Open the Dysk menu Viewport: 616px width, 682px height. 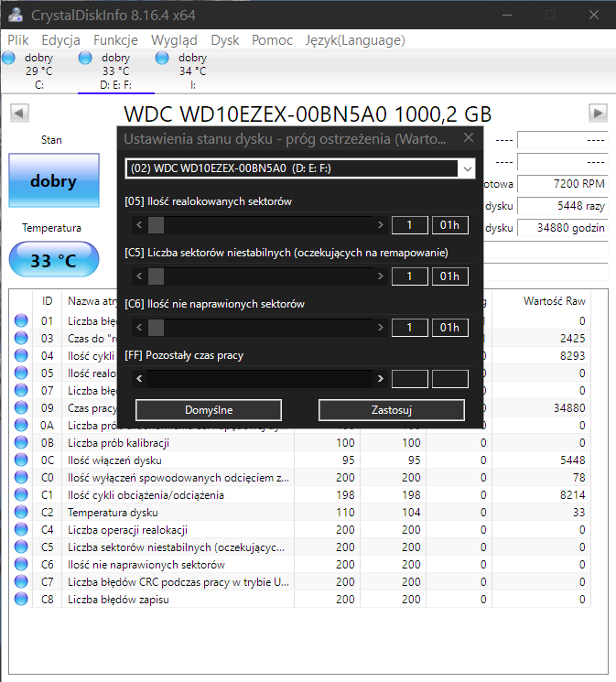[x=225, y=40]
